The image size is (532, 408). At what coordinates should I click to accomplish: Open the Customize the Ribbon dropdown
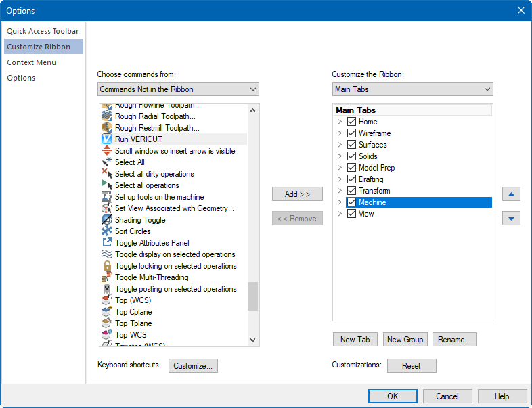[x=413, y=89]
